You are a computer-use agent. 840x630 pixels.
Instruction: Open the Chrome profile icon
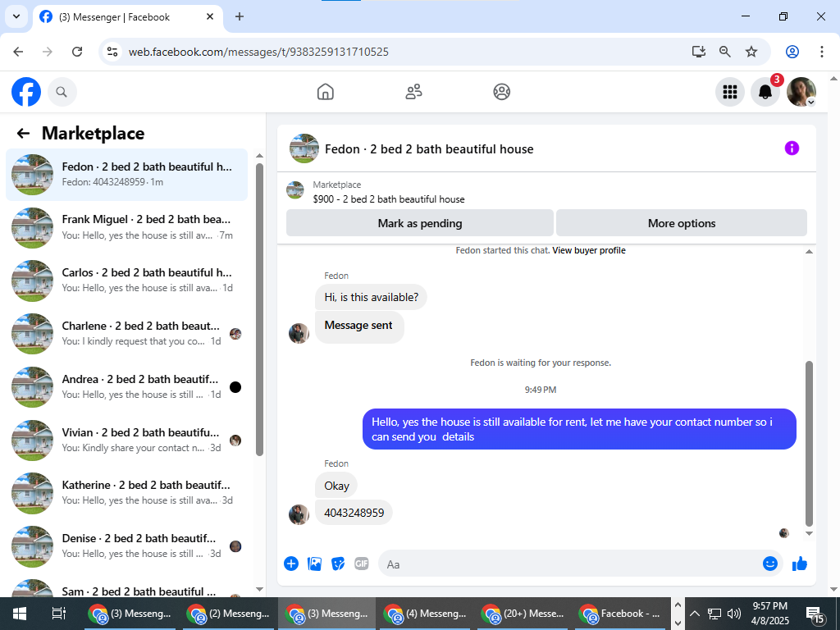click(792, 52)
